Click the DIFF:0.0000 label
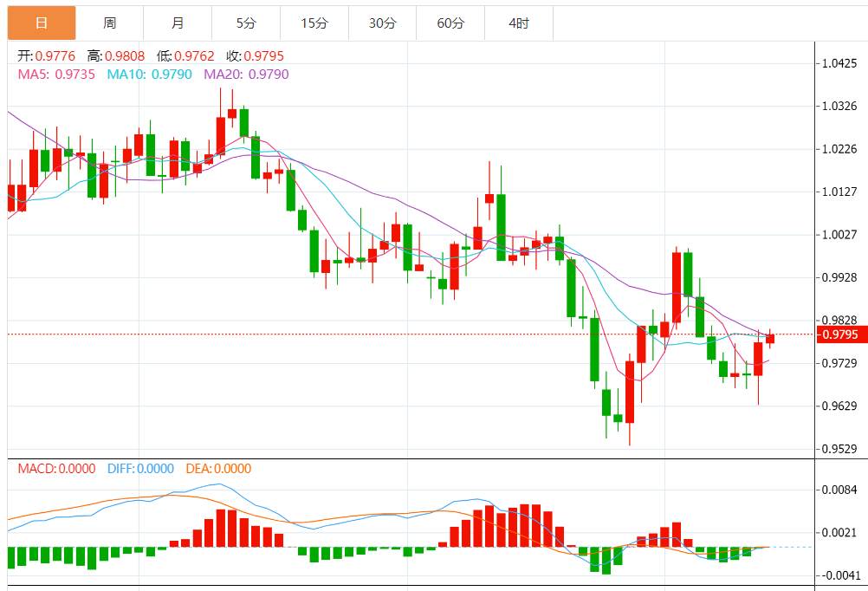The height and width of the screenshot is (591, 868). (140, 469)
